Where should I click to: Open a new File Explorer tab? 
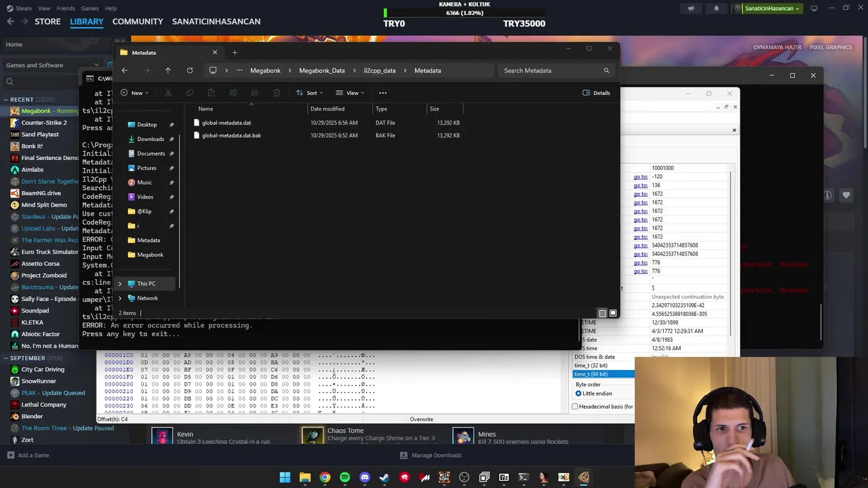235,52
